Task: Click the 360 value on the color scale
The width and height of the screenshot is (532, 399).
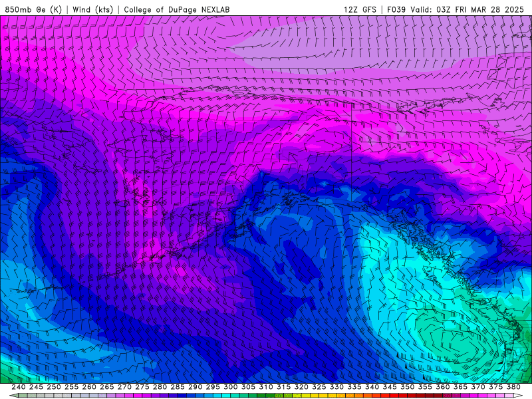Action: pos(443,387)
